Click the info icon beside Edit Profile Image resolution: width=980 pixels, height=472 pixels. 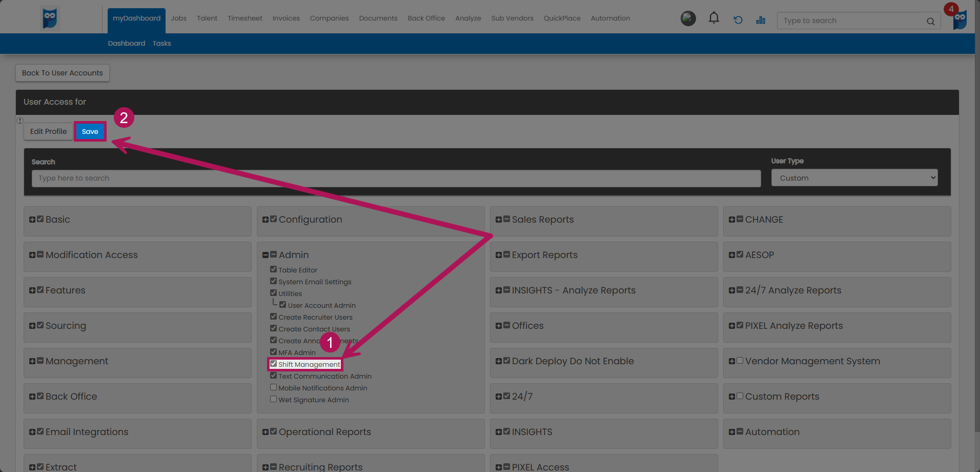20,121
